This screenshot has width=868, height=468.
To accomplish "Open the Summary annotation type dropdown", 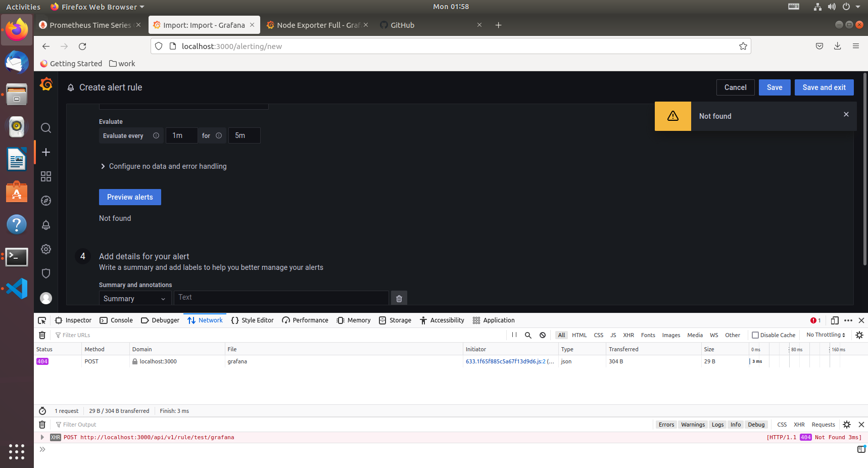I will click(134, 298).
